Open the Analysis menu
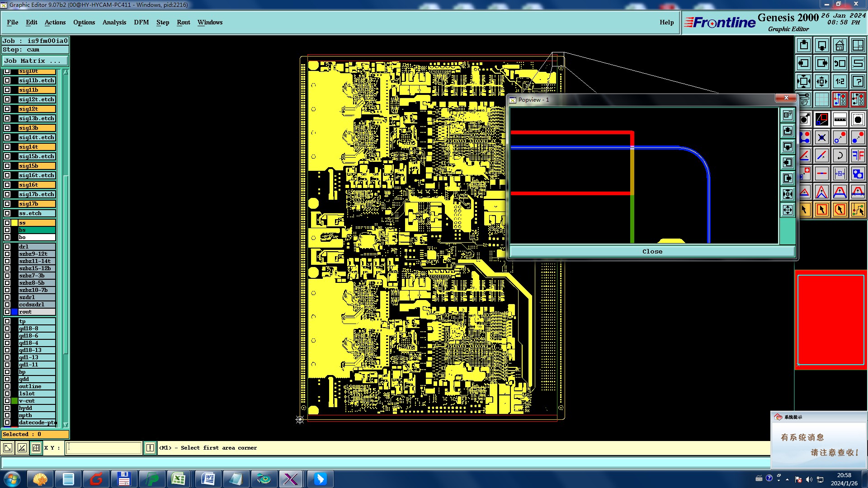The image size is (868, 488). 114,22
